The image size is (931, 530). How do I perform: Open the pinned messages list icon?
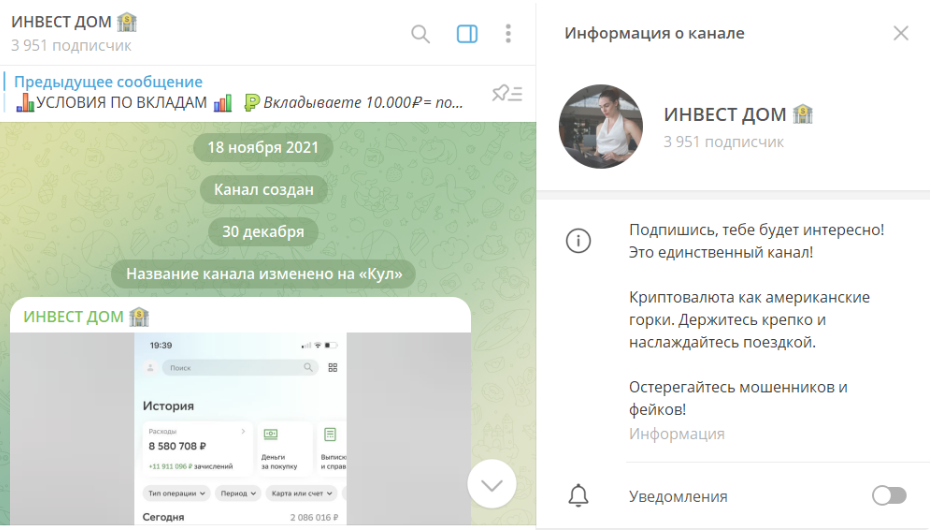click(507, 93)
